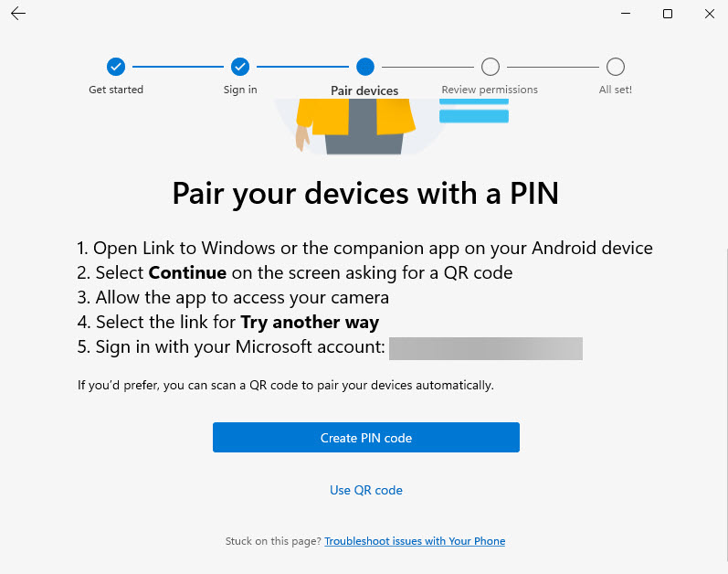Click the Pair your devices with a PIN heading
Image resolution: width=728 pixels, height=574 pixels.
(365, 194)
